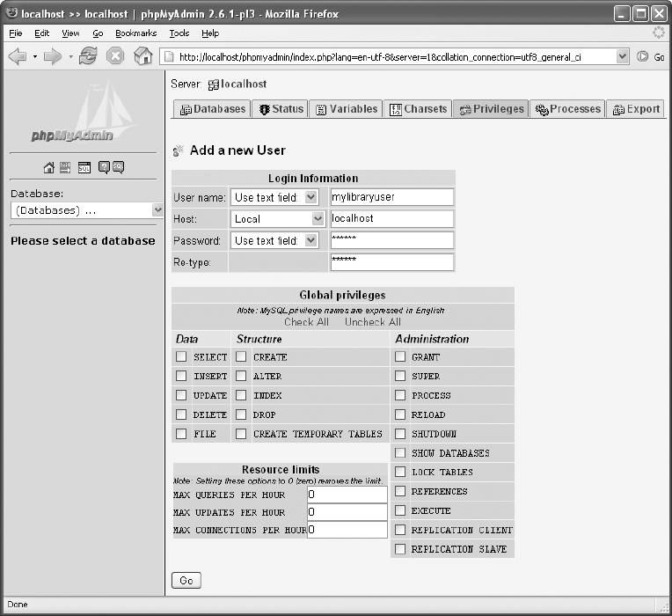Open the Processes tab
Viewport: 672px width, 616px height.
click(568, 109)
